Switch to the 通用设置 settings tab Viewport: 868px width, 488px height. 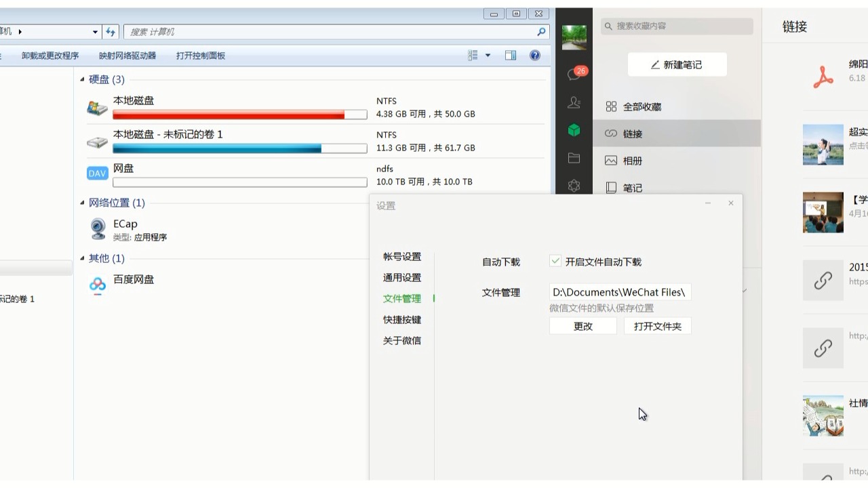(x=402, y=277)
